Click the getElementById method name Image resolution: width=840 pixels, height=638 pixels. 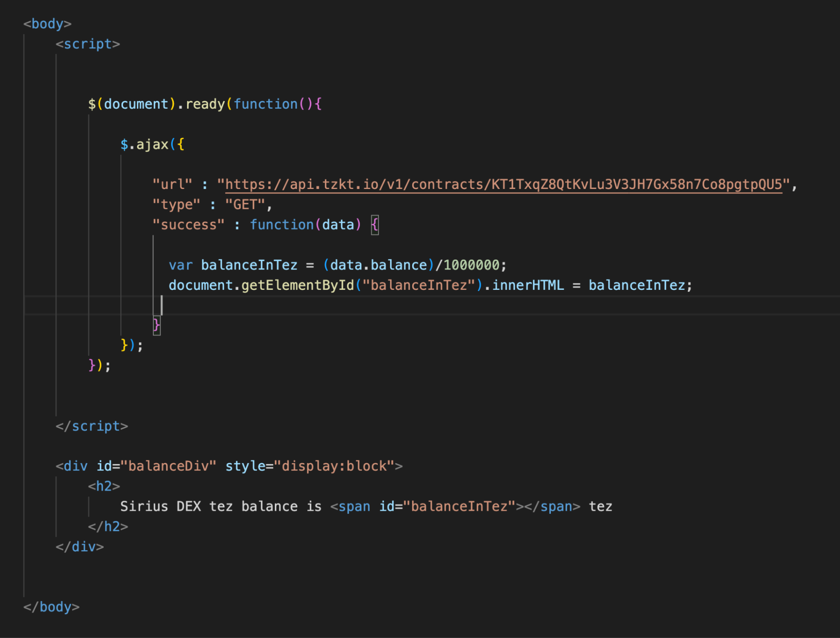pyautogui.click(x=298, y=285)
